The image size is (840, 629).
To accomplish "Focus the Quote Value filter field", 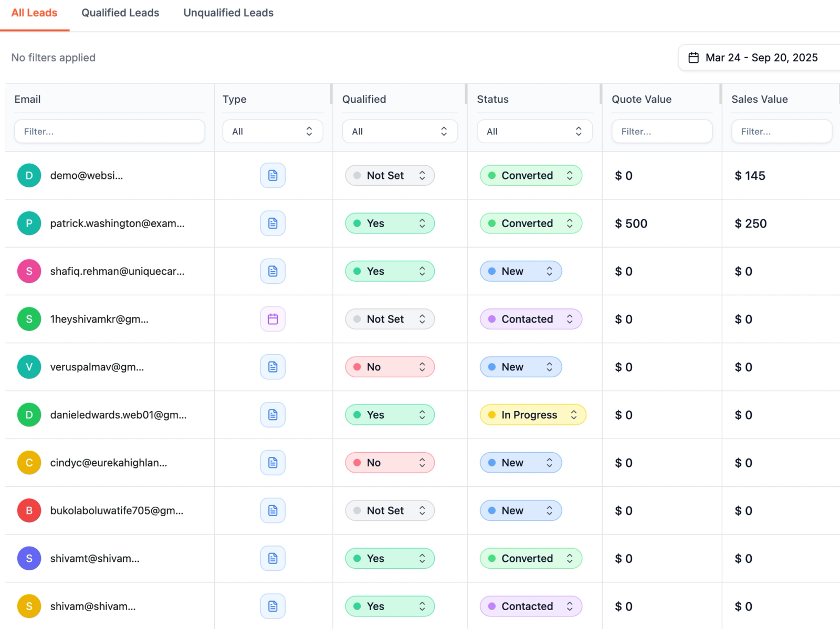I will (x=662, y=131).
